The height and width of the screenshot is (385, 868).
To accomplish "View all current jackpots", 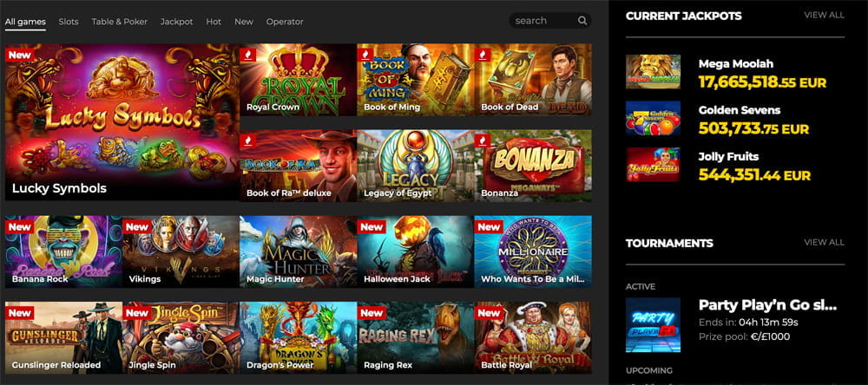I will (825, 15).
